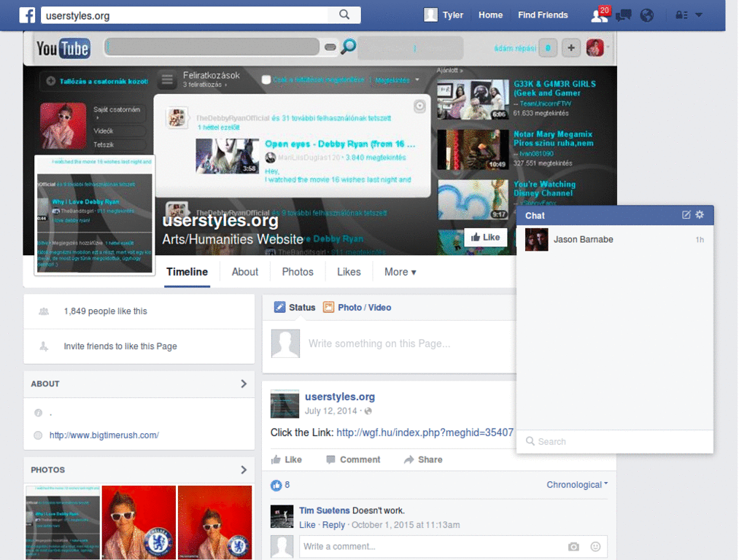This screenshot has width=747, height=560.
Task: Click the page profile picture thumbnail
Action: tap(94, 215)
